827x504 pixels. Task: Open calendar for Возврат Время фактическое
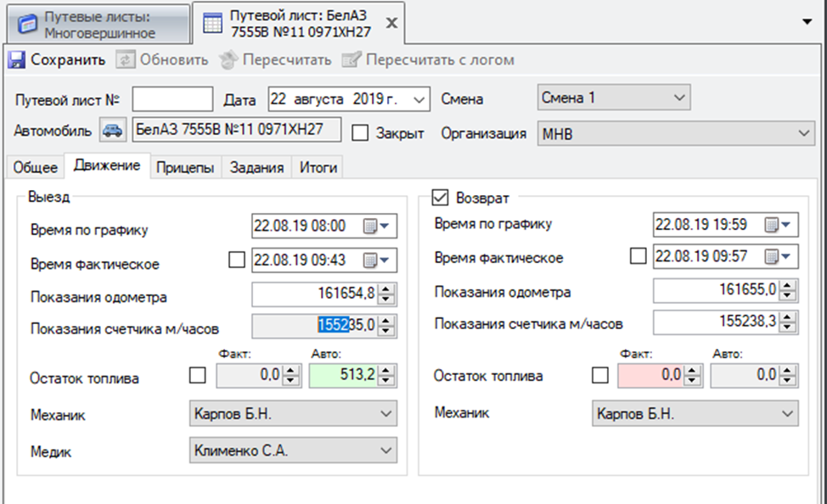(779, 255)
